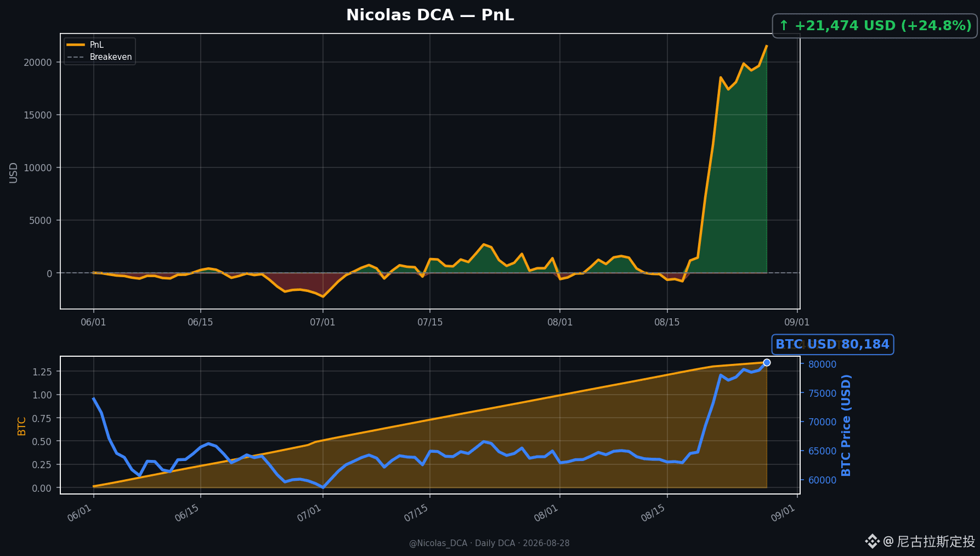This screenshot has width=980, height=556.
Task: Click the orange PnL line sample in legend
Action: [x=76, y=45]
